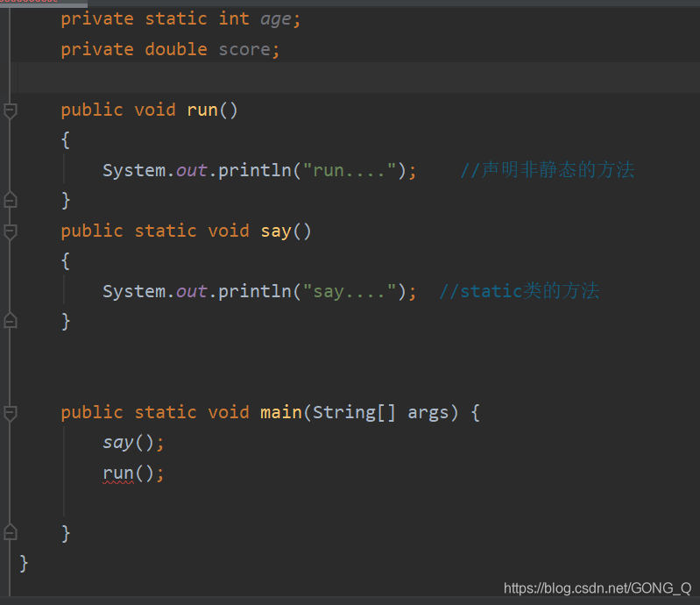The height and width of the screenshot is (605, 700).
Task: Click the "run...." string literal
Action: [x=350, y=170]
